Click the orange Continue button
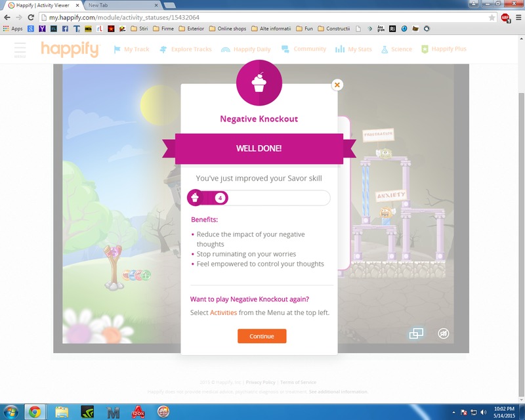Viewport: 525px width, 420px height. [x=262, y=336]
